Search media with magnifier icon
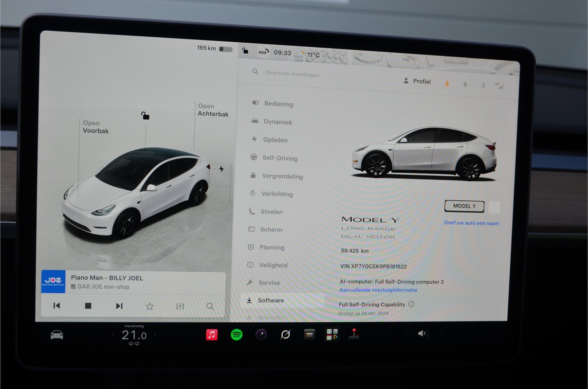 click(x=210, y=306)
